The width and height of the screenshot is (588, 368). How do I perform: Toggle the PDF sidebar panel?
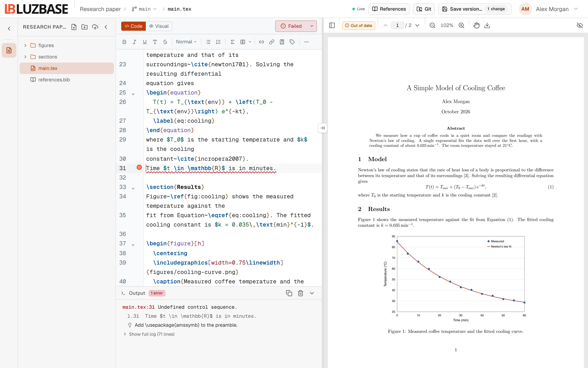click(x=332, y=25)
